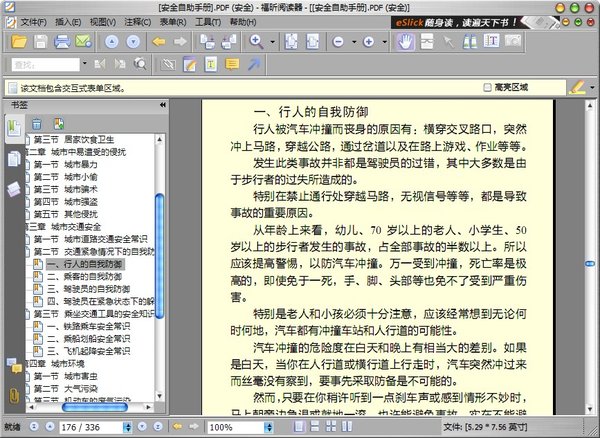Screen dimensions: 600x438
Task: Open bookmark 二、乘客的自我防御
Action: click(x=85, y=277)
